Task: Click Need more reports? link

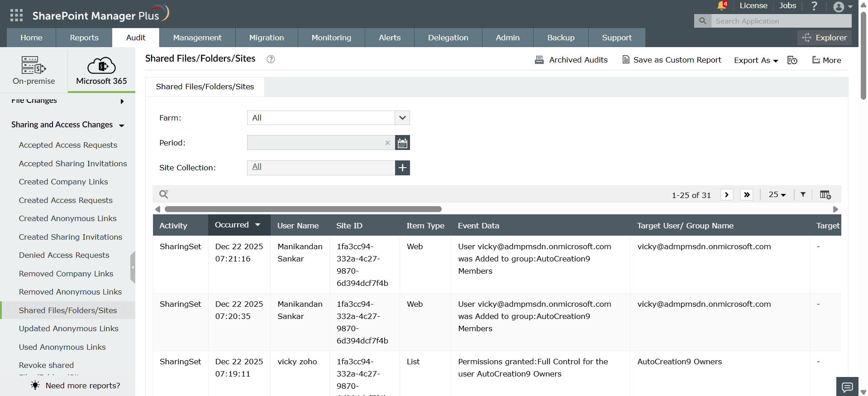Action: tap(76, 386)
